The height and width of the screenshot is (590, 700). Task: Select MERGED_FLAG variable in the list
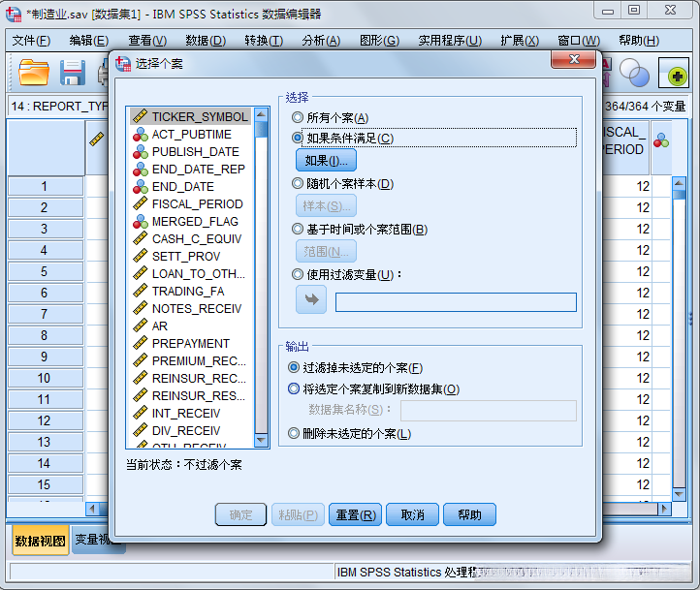point(191,221)
